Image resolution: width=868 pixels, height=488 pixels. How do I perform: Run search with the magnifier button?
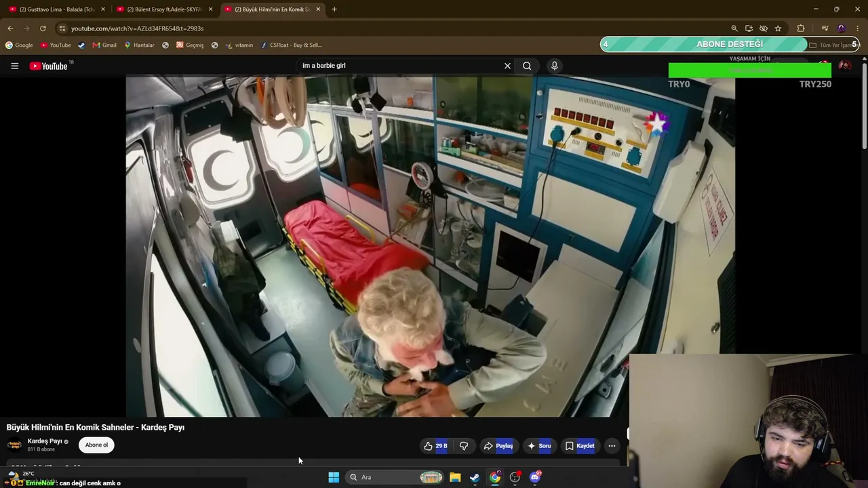point(527,66)
